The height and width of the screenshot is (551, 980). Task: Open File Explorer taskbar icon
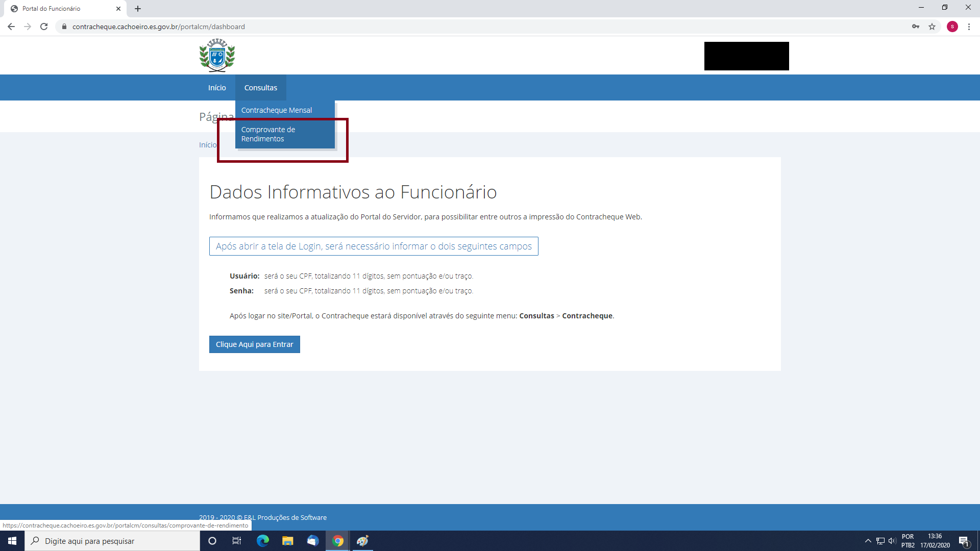pos(288,541)
